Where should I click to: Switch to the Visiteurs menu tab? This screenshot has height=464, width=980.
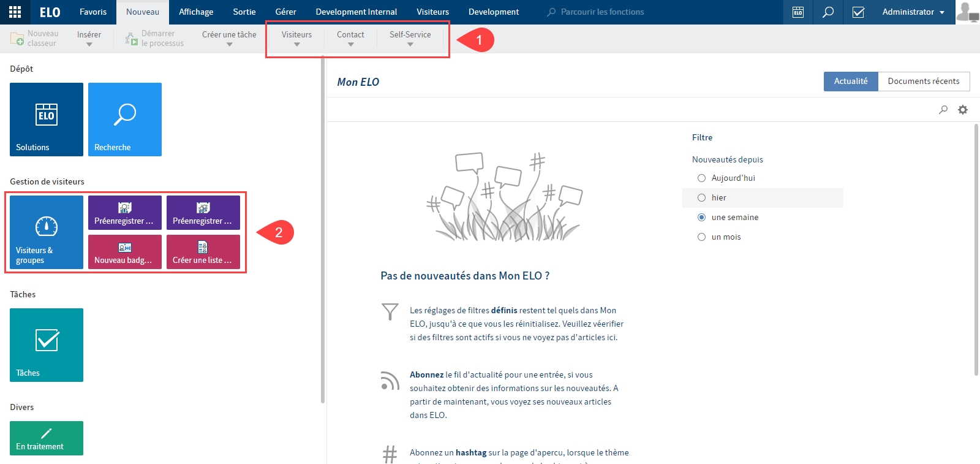pos(432,12)
